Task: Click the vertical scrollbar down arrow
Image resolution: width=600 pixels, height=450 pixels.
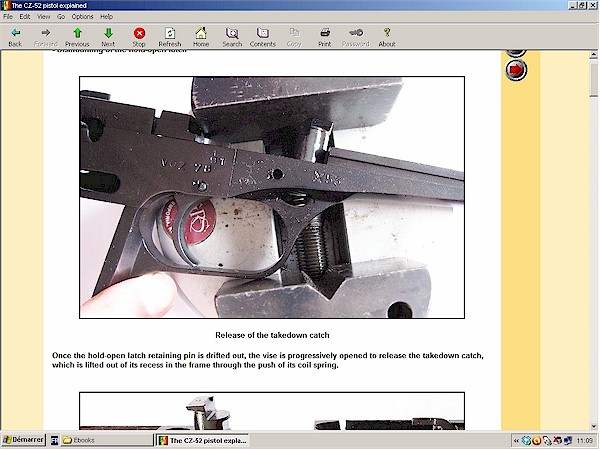Action: coord(593,426)
